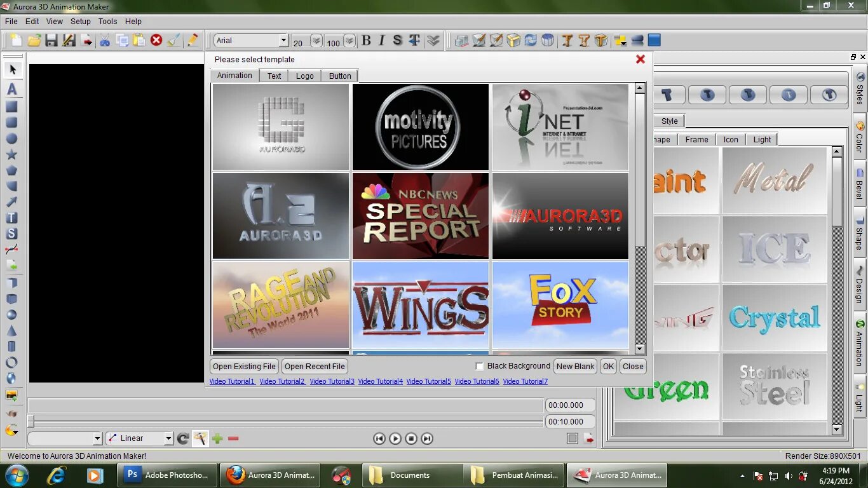Select the Light tab in styles panel

point(762,140)
